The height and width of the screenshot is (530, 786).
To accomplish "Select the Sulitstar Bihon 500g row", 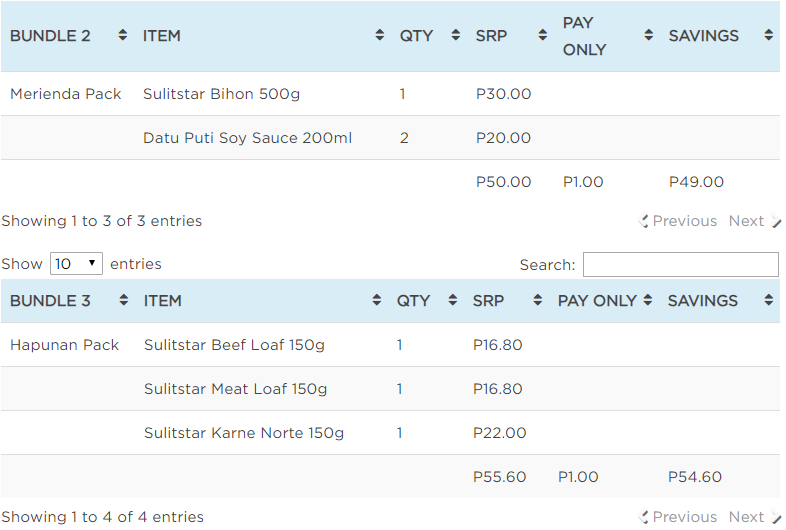I will click(221, 94).
